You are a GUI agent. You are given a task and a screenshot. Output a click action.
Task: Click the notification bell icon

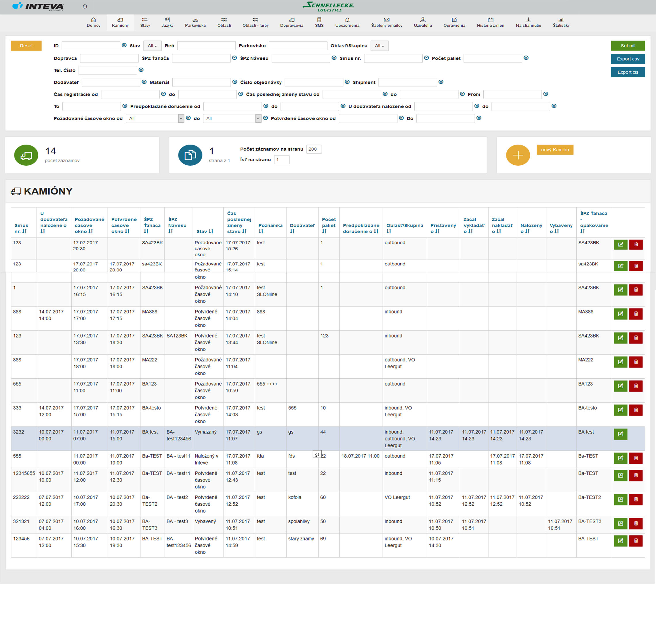pos(85,6)
